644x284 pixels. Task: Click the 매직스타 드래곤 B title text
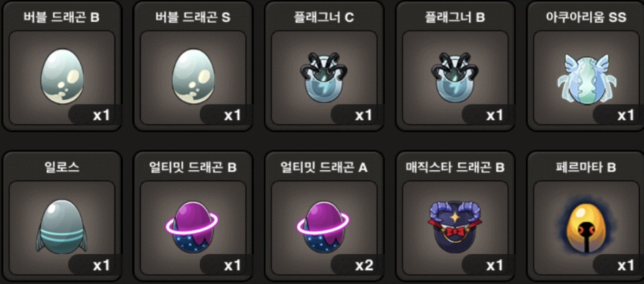(x=455, y=167)
